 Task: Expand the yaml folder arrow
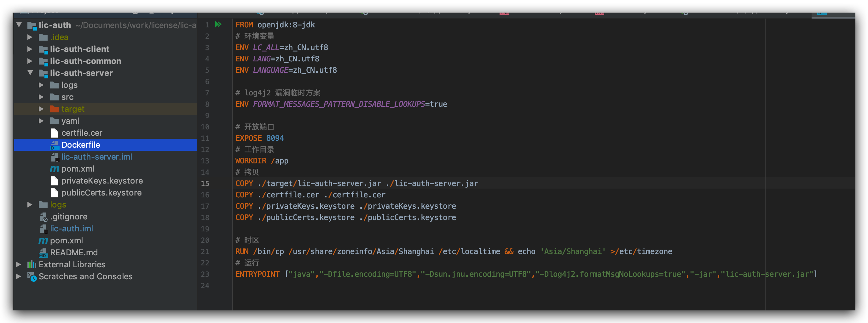(x=41, y=121)
